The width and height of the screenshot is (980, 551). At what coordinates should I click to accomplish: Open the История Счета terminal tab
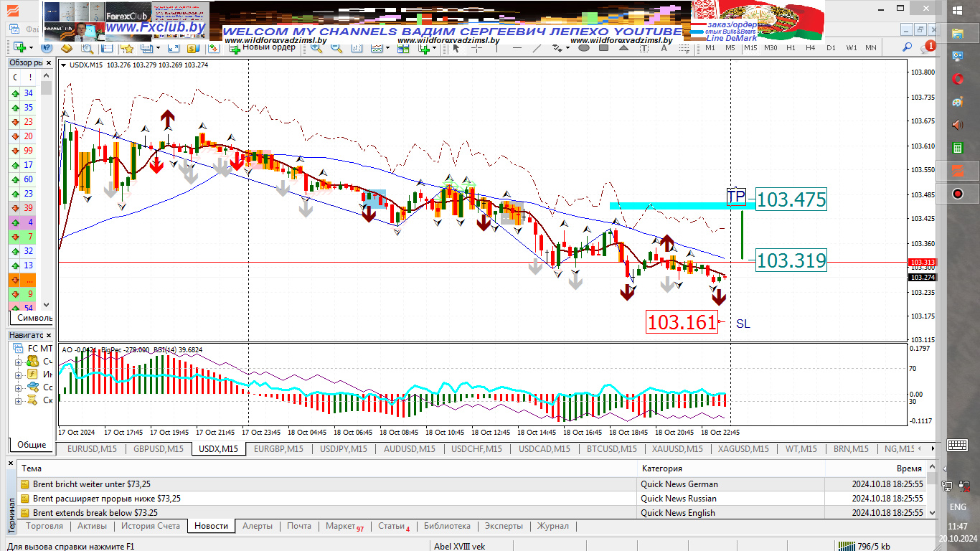(x=151, y=526)
